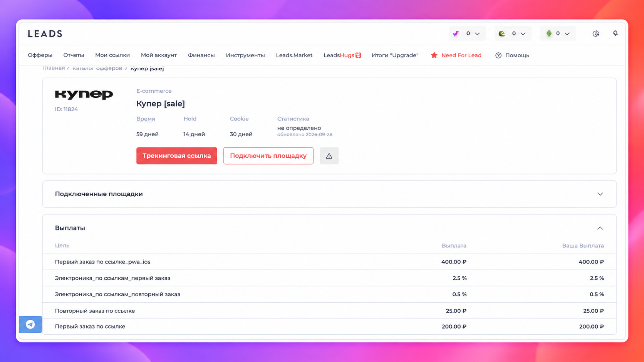Open the Мой аккаунт menu
The width and height of the screenshot is (644, 362).
(159, 55)
